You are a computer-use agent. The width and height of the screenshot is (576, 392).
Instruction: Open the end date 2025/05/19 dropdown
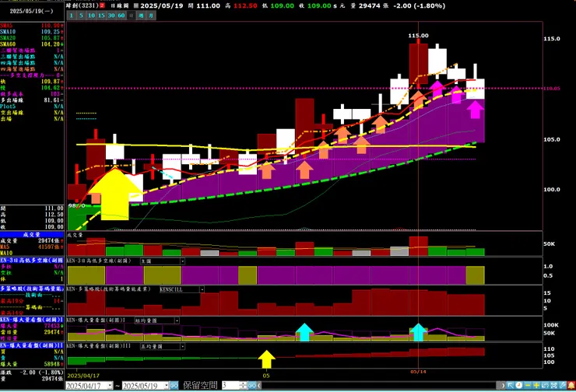(x=166, y=386)
